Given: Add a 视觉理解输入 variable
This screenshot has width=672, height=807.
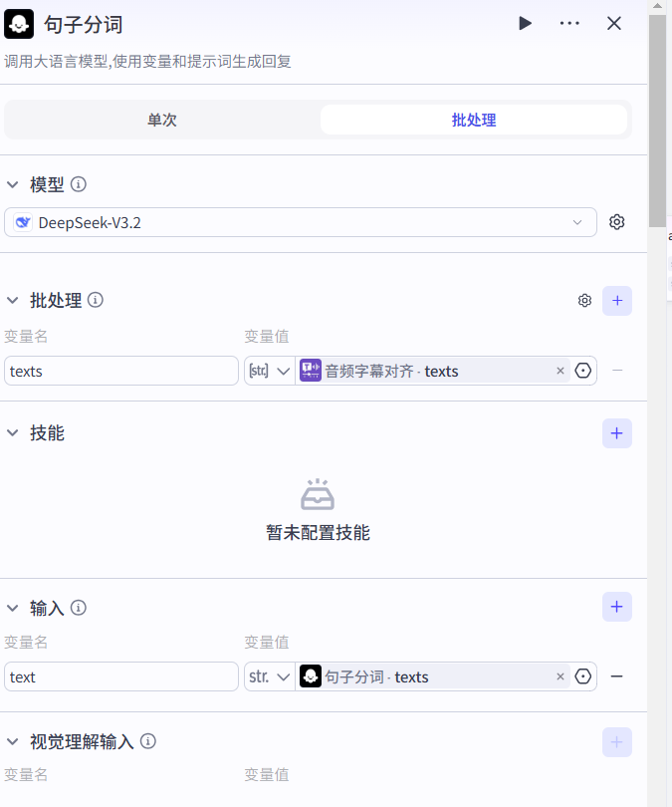Looking at the screenshot, I should coord(617,742).
